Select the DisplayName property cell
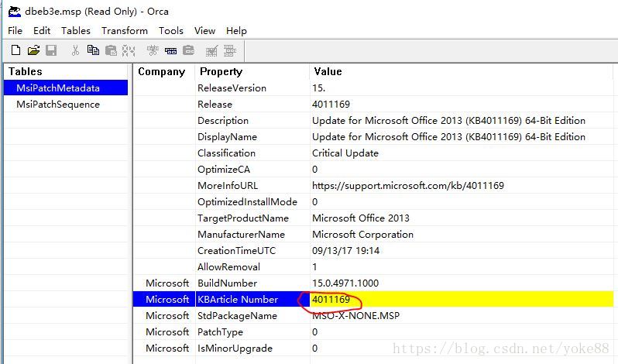The image size is (618, 364). (228, 137)
